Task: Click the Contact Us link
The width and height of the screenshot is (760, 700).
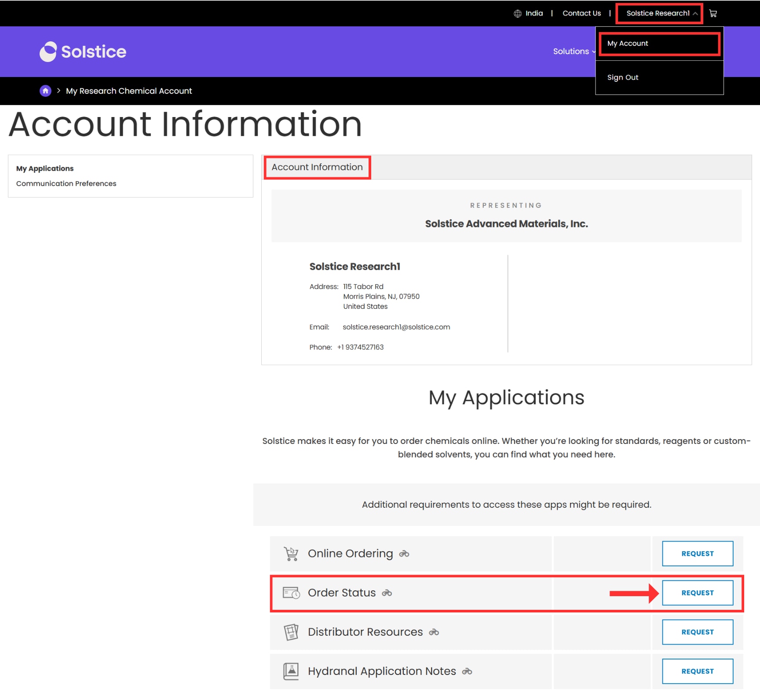Action: (x=581, y=14)
